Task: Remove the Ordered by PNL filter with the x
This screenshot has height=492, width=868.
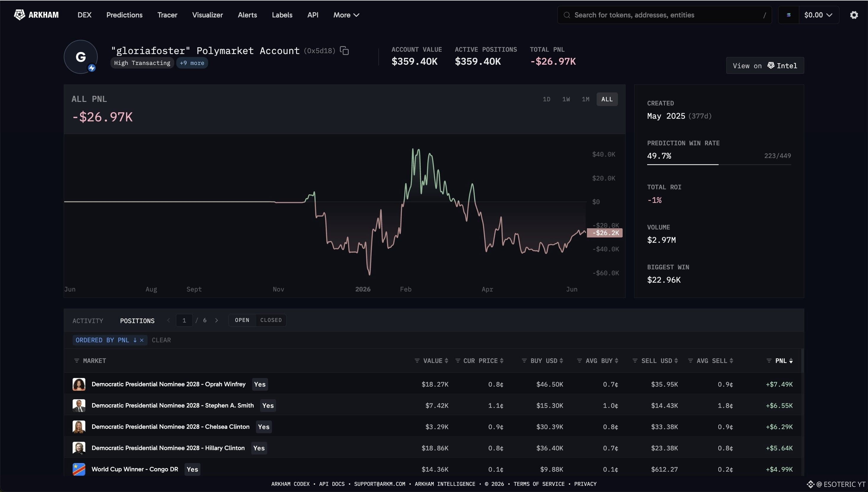Action: [141, 340]
